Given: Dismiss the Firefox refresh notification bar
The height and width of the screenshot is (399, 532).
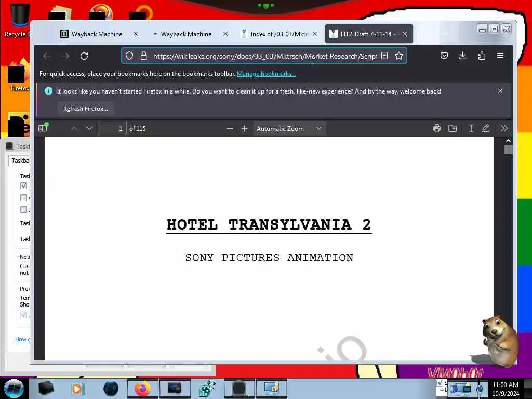Looking at the screenshot, I should point(500,91).
